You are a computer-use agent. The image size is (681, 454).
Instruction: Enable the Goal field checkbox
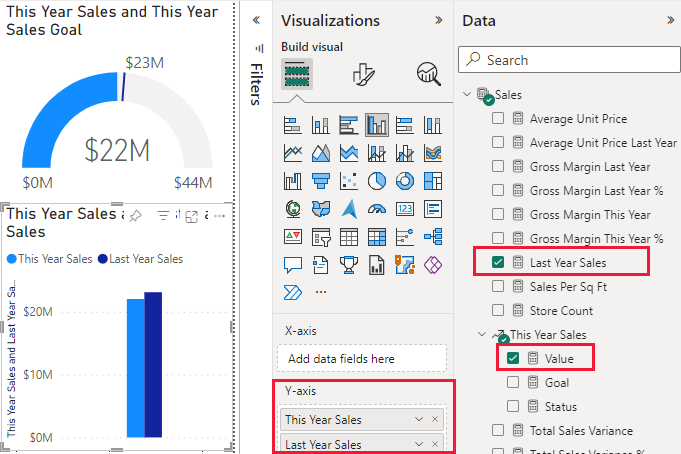coord(513,382)
